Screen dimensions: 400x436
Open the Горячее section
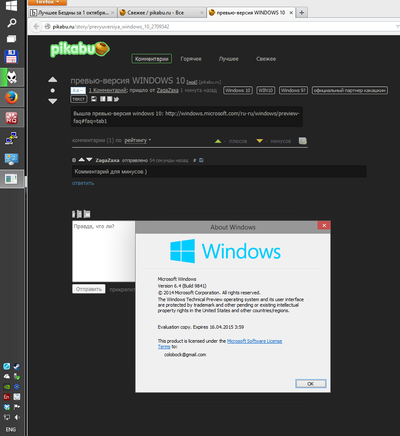point(191,59)
